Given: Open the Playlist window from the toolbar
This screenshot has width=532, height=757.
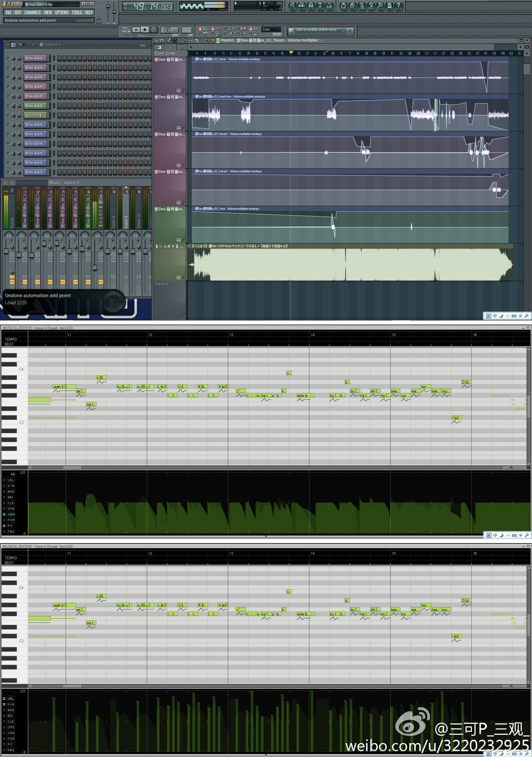Looking at the screenshot, I should click(292, 5).
